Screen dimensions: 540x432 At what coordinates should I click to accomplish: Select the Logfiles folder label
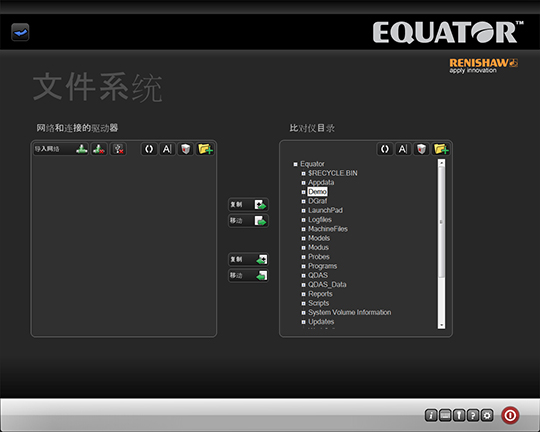[x=320, y=220]
